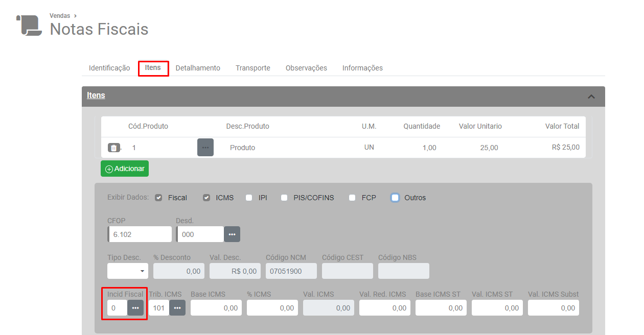Viewport: 644px width, 335px height.
Task: Edit the Desd. field showing 000
Action: [200, 234]
